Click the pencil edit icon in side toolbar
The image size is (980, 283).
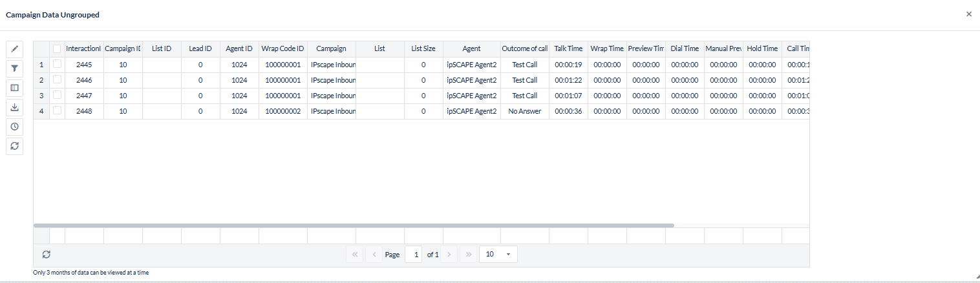14,48
